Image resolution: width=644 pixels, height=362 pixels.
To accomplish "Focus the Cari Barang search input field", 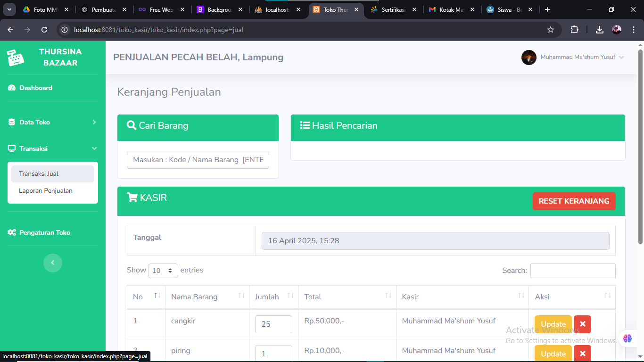I will [198, 160].
